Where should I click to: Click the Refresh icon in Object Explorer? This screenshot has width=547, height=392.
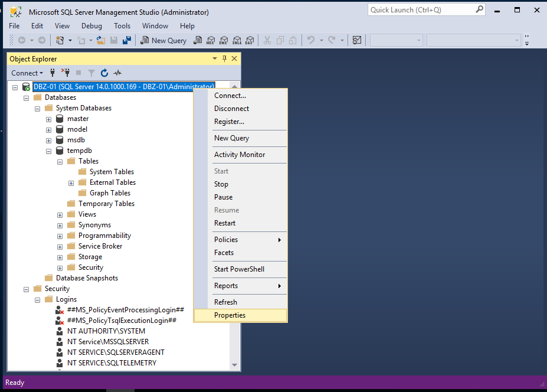[x=104, y=73]
